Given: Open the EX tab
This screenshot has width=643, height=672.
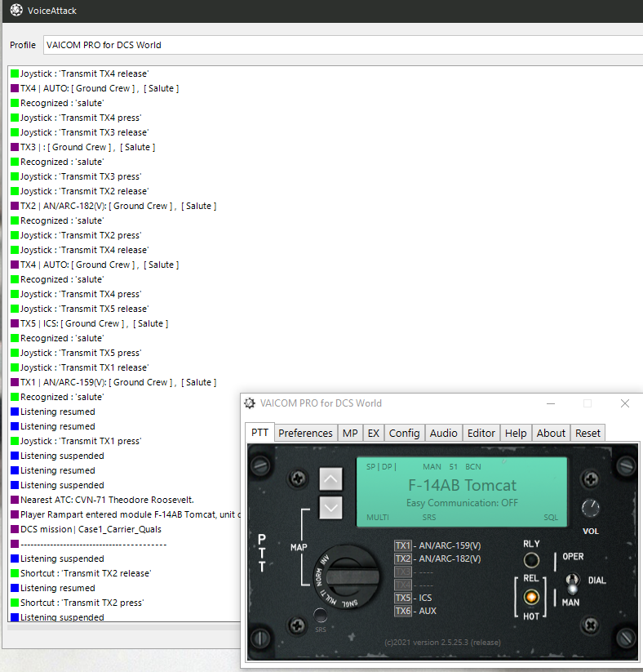Looking at the screenshot, I should tap(374, 434).
